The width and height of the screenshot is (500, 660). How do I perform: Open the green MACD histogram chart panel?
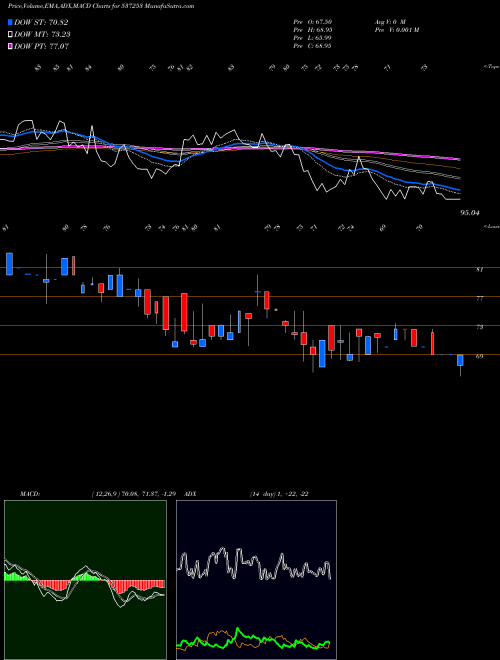[85, 580]
